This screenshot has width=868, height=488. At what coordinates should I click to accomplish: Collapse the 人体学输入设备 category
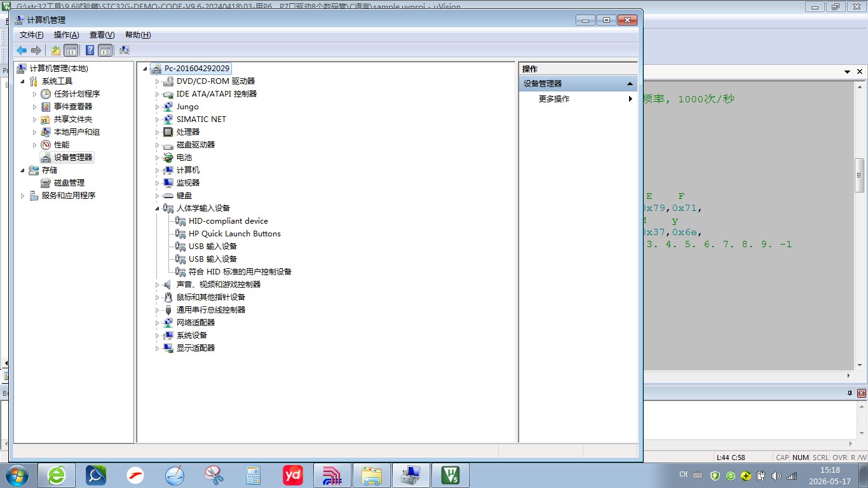(158, 208)
